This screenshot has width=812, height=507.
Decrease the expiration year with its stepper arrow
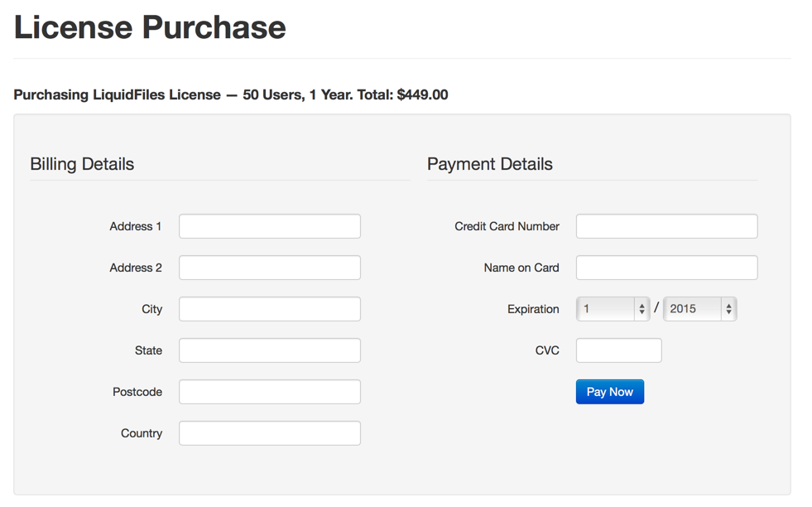pyautogui.click(x=729, y=312)
